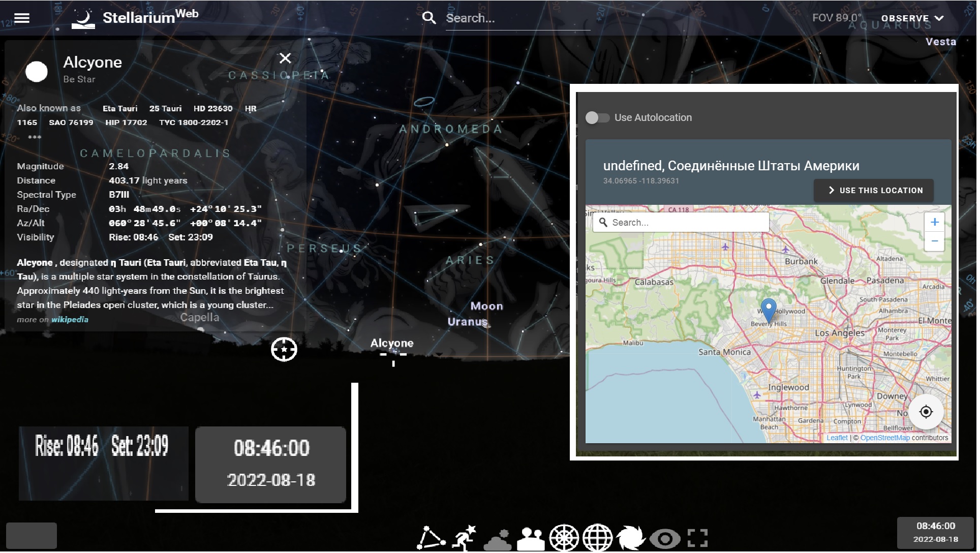Select the Capella star label
980x553 pixels.
(200, 318)
